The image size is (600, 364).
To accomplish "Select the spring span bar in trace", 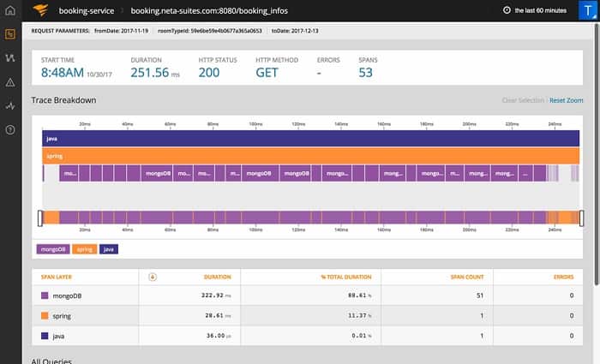I will click(x=310, y=156).
